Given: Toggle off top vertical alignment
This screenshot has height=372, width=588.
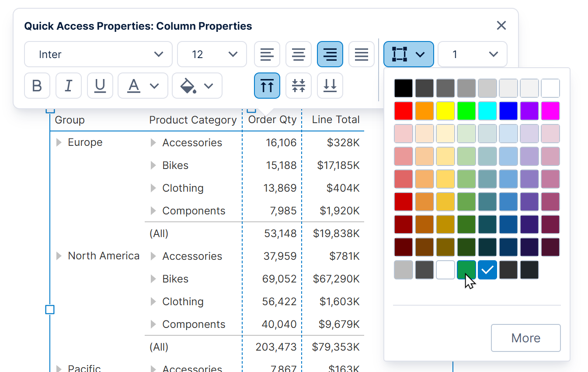Looking at the screenshot, I should pos(267,86).
